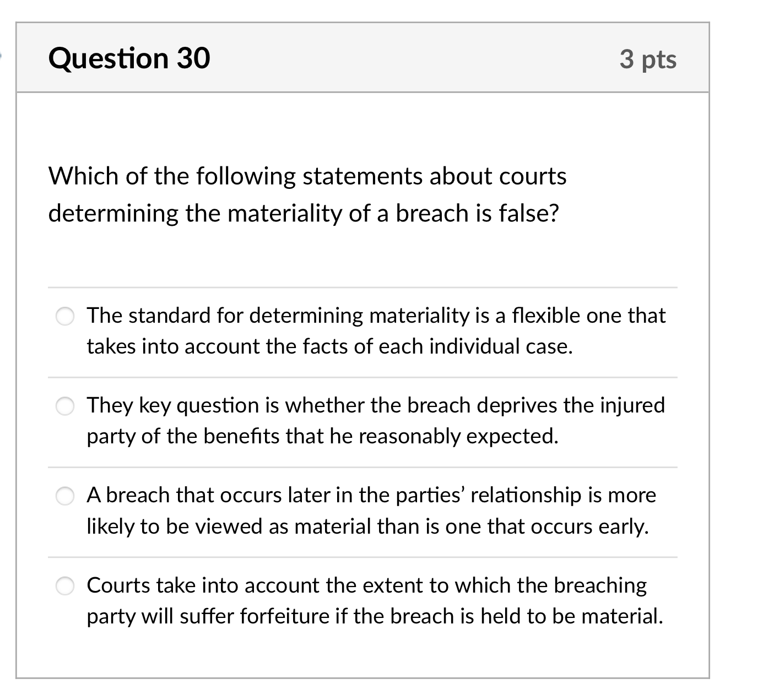Image resolution: width=779 pixels, height=700 pixels.
Task: Click inside the Question 30 title bar
Action: [386, 57]
